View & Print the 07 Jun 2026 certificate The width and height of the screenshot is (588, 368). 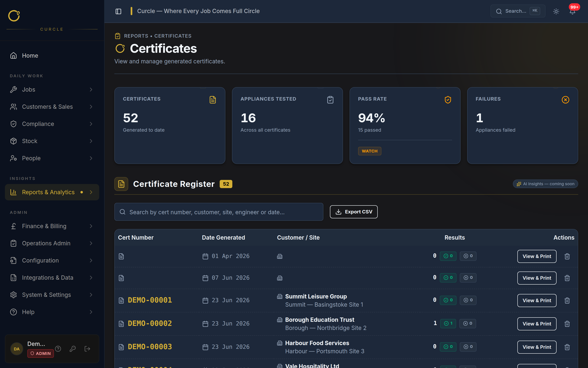pos(537,278)
